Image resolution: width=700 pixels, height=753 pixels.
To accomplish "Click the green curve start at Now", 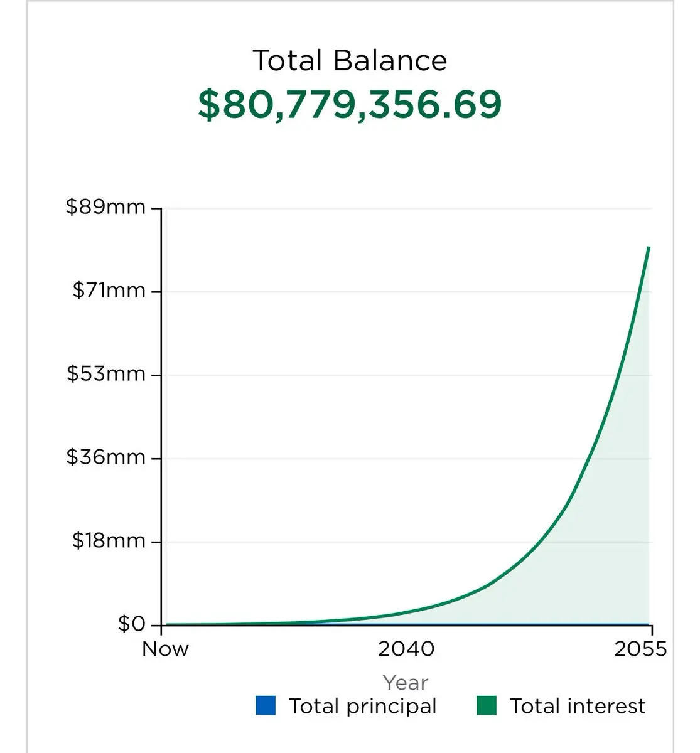I will coord(164,624).
